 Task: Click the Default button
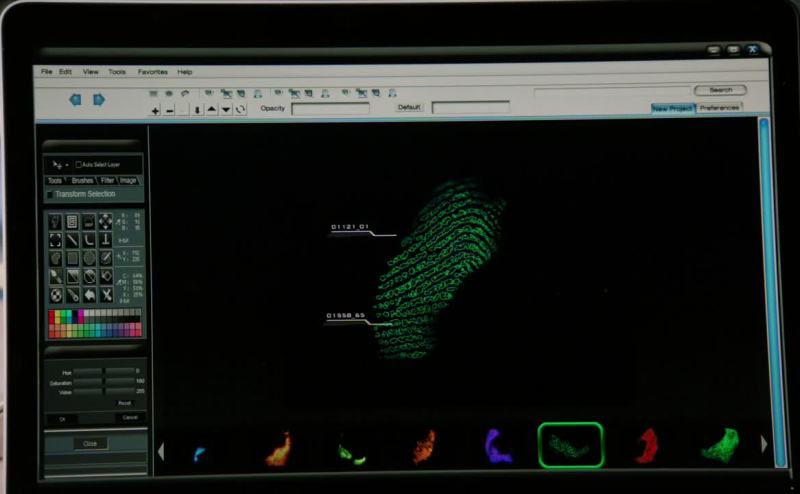pos(409,107)
